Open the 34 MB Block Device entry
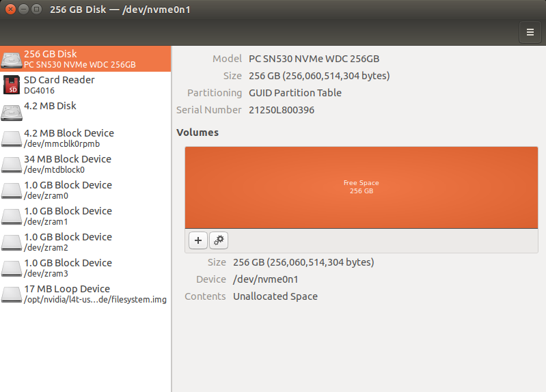Viewport: 546px width, 392px height. (x=68, y=164)
